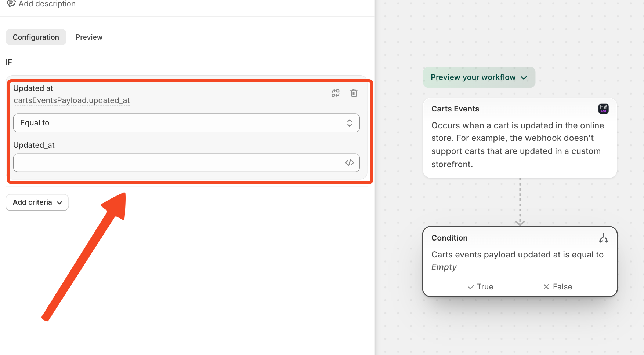644x355 pixels.
Task: Click the Condition branch split icon
Action: 603,238
